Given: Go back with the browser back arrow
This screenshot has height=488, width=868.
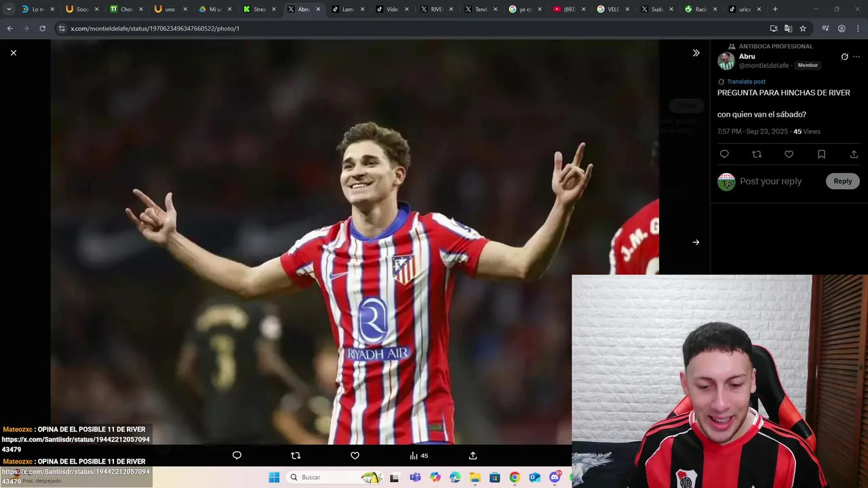Looking at the screenshot, I should click(9, 28).
